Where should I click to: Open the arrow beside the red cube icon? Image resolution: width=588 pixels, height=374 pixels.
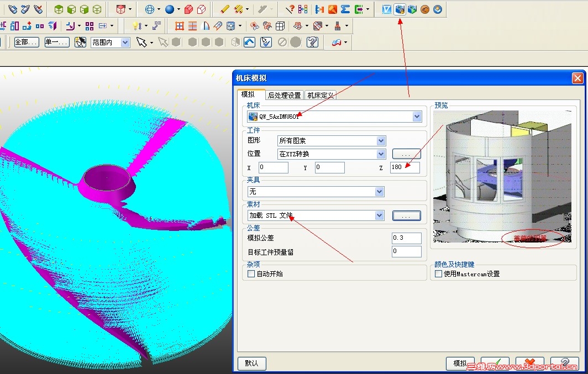tap(130, 9)
